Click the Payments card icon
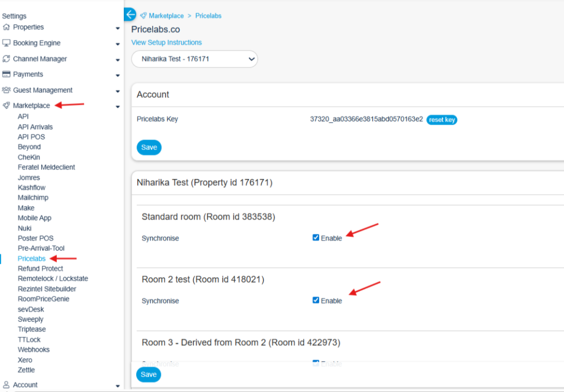The height and width of the screenshot is (392, 564). coord(6,75)
